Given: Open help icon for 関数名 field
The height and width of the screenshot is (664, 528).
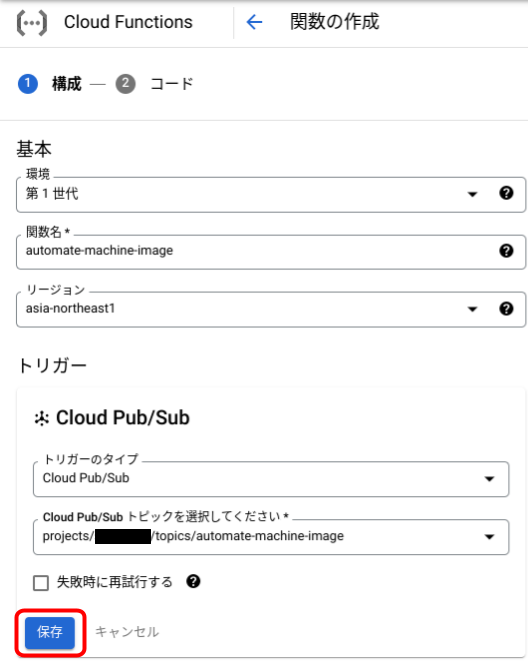Looking at the screenshot, I should [506, 251].
